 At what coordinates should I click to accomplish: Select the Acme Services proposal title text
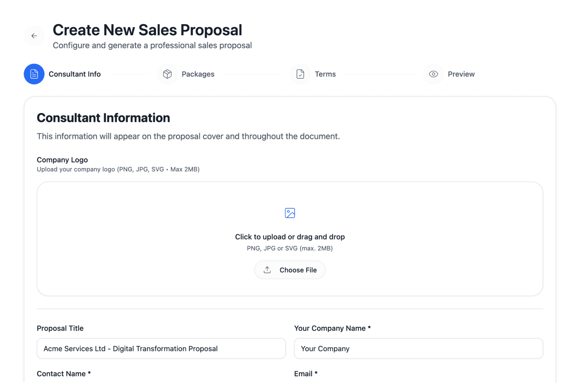pyautogui.click(x=130, y=348)
